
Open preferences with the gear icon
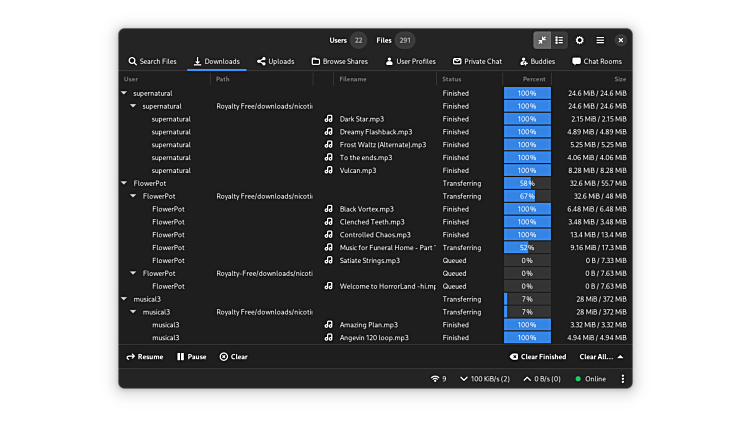(580, 40)
